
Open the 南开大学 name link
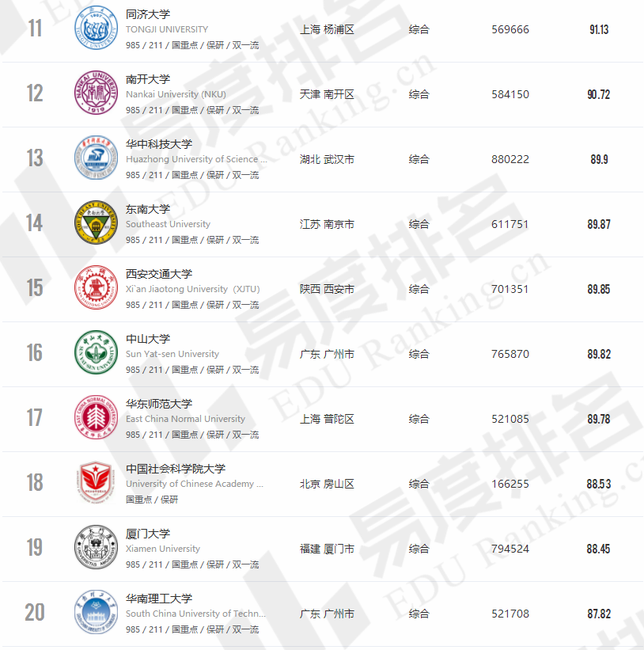click(x=148, y=80)
